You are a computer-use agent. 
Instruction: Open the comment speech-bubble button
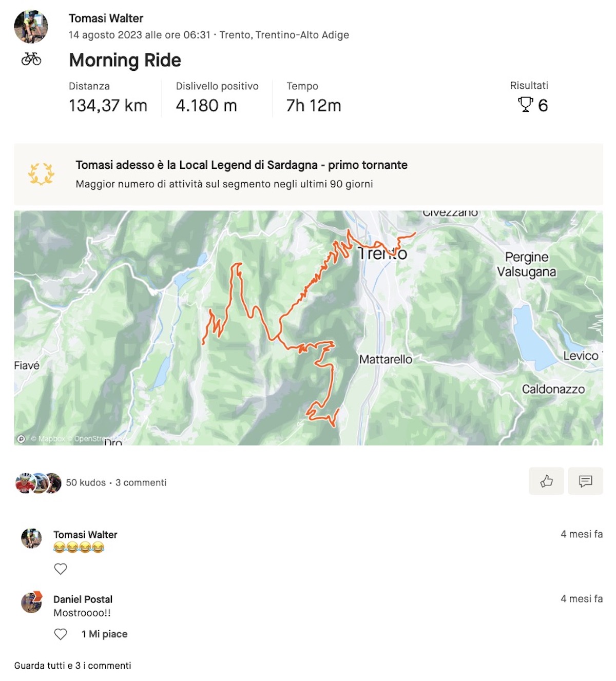coord(585,481)
